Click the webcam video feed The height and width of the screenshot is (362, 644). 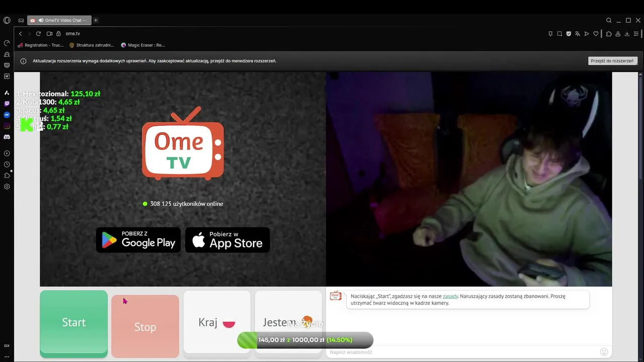point(469,179)
